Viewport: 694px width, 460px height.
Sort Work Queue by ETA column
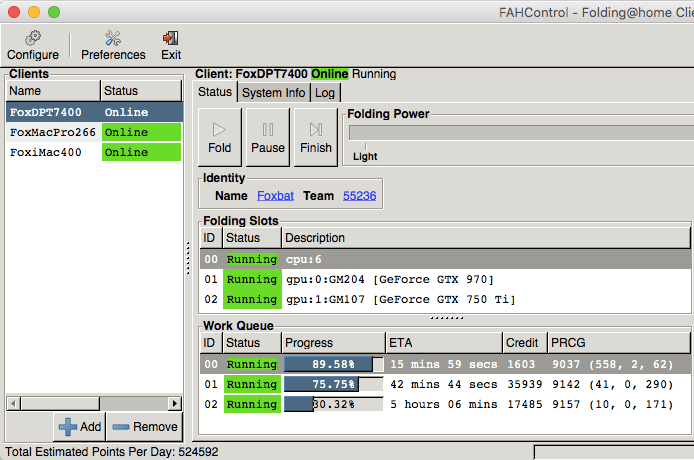click(x=444, y=343)
